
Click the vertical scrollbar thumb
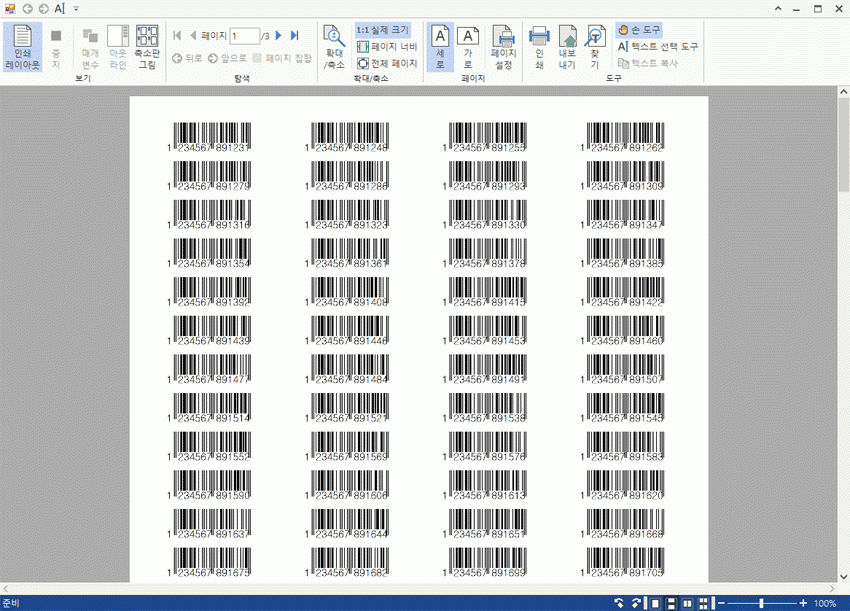pos(843,145)
